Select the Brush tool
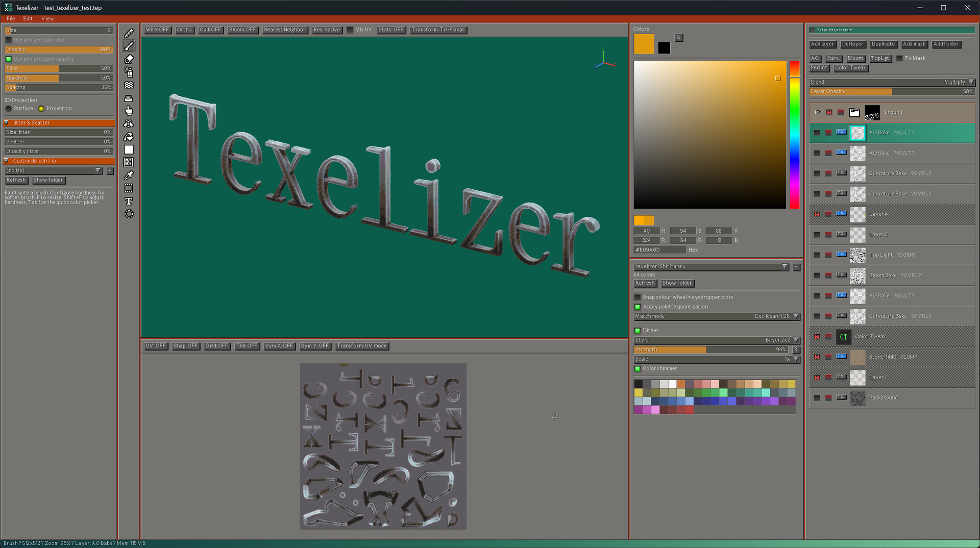 (129, 46)
